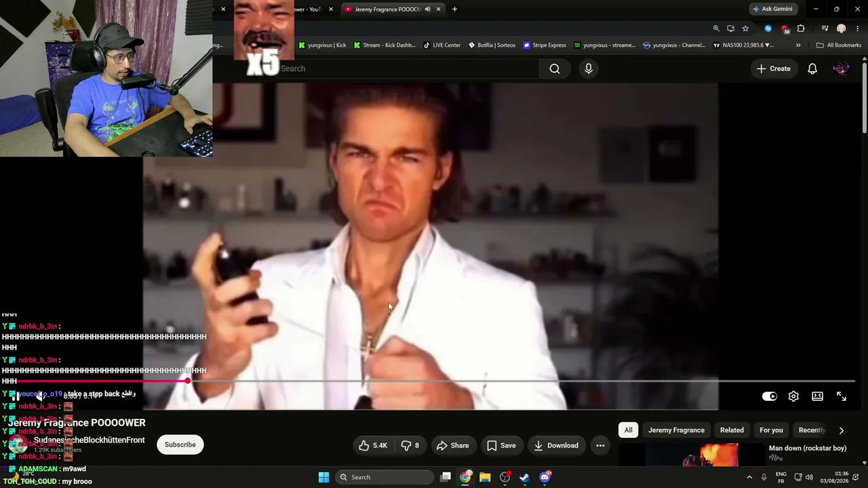Open the Chrome profile avatar
Viewport: 868px width, 488px height.
[842, 28]
